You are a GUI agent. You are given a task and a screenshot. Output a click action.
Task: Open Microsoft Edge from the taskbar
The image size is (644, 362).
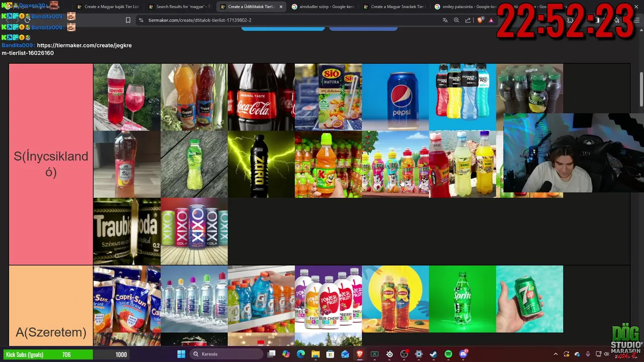301,354
